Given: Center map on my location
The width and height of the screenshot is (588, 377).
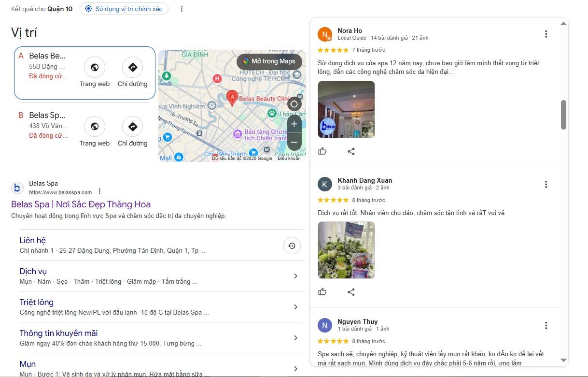Looking at the screenshot, I should tap(294, 104).
